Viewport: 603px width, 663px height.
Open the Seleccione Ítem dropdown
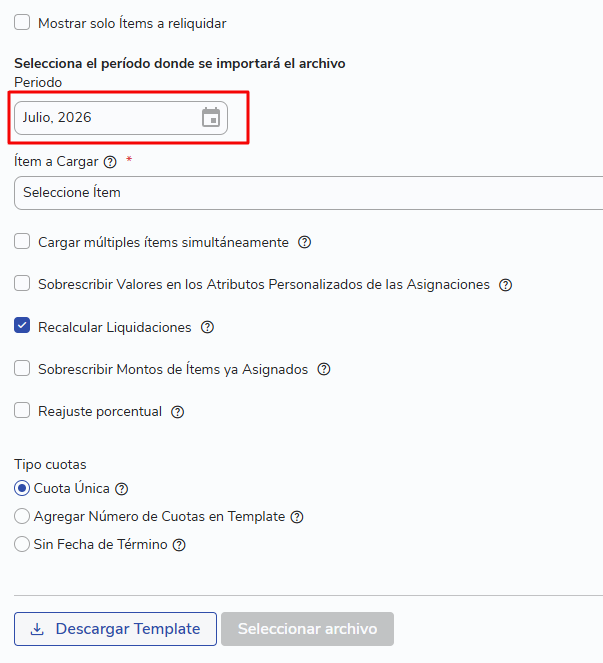tap(309, 193)
